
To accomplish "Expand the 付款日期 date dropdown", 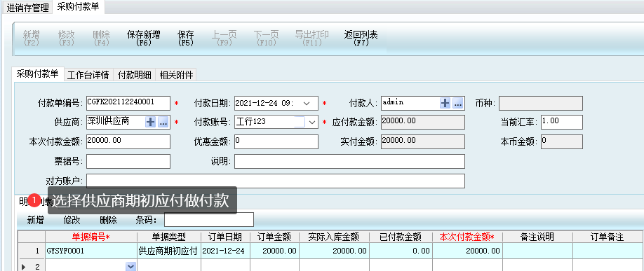I will [307, 104].
